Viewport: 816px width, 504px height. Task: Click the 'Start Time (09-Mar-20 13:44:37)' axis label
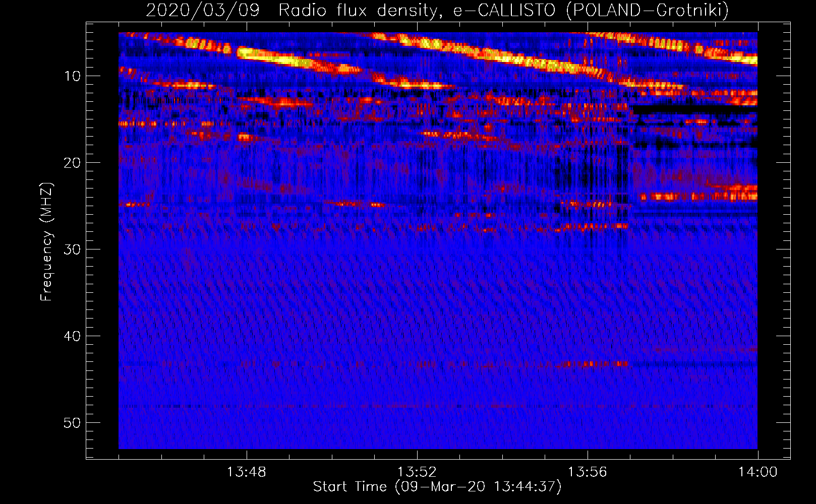[x=437, y=487]
